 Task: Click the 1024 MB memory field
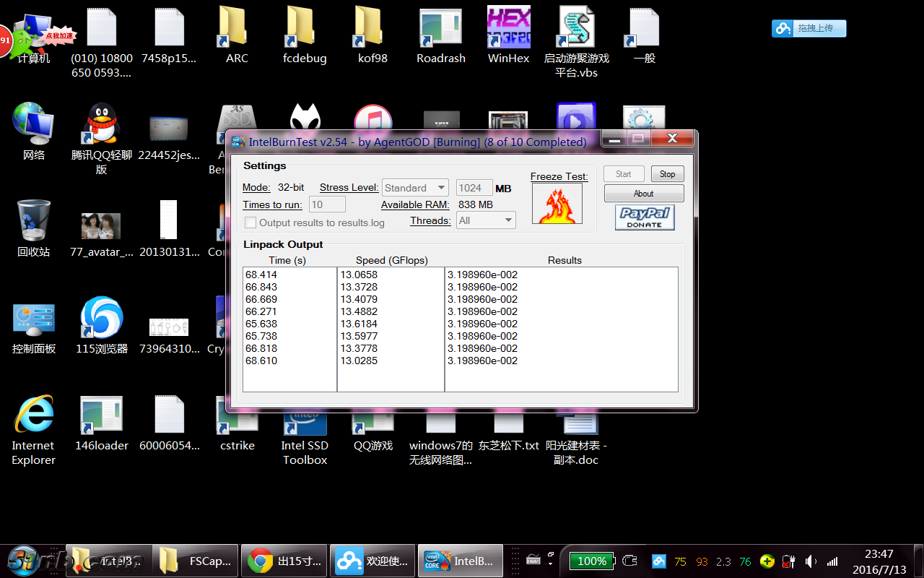pos(474,188)
